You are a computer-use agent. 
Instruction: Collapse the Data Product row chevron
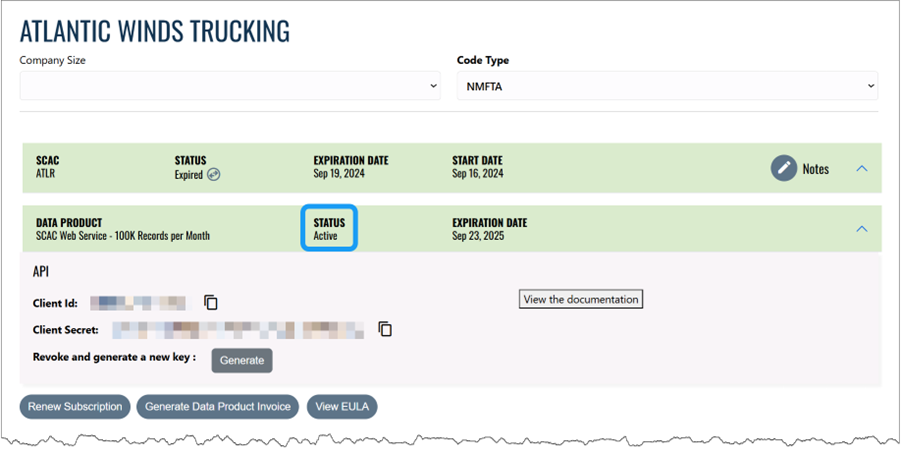[x=861, y=229]
